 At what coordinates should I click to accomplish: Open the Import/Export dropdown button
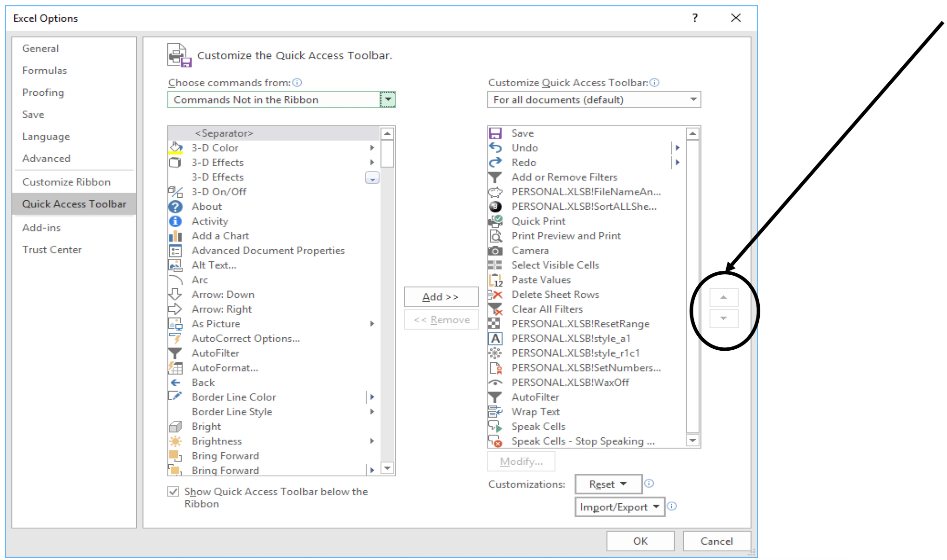coord(620,507)
